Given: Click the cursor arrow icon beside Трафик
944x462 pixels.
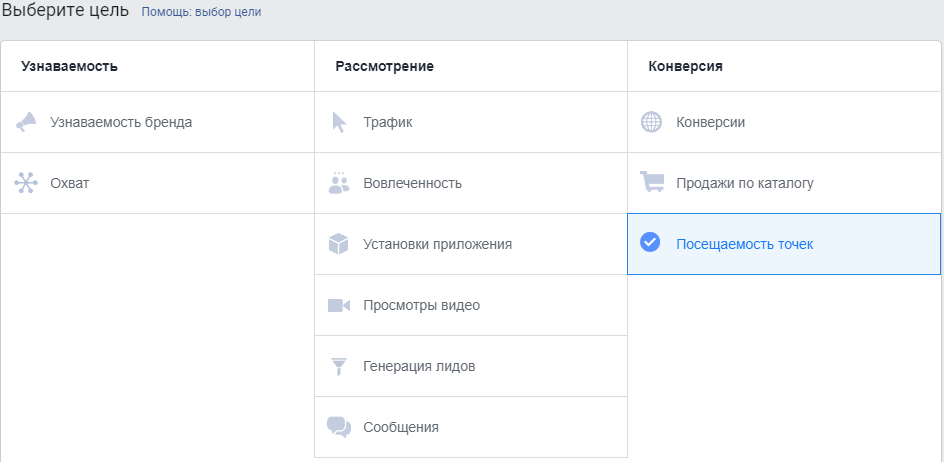Looking at the screenshot, I should point(339,122).
